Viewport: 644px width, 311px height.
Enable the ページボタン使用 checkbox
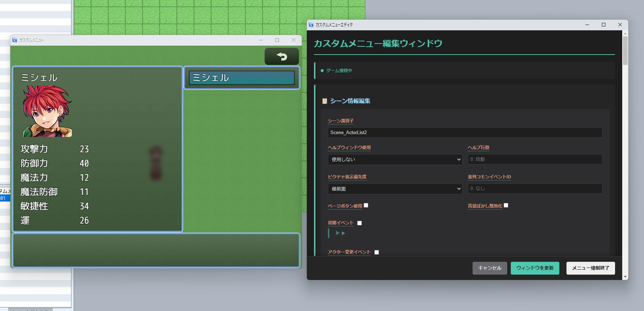(x=366, y=205)
